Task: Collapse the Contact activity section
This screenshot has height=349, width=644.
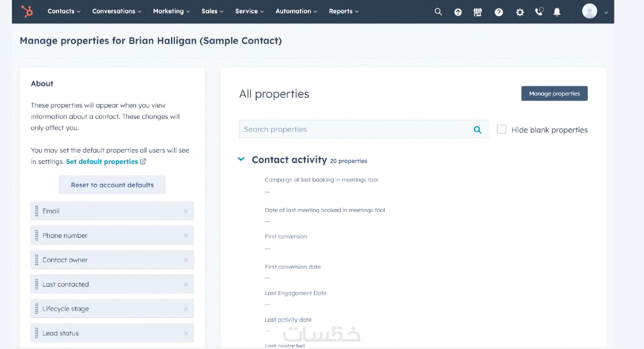Action: click(241, 159)
